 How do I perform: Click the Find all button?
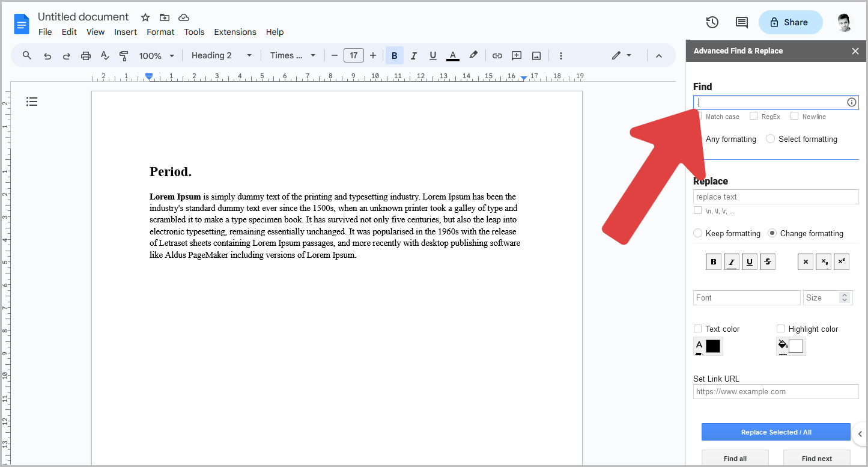click(735, 458)
